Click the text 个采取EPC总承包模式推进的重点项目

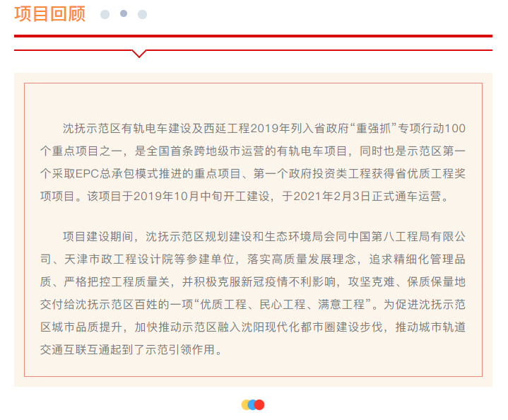[x=140, y=174]
